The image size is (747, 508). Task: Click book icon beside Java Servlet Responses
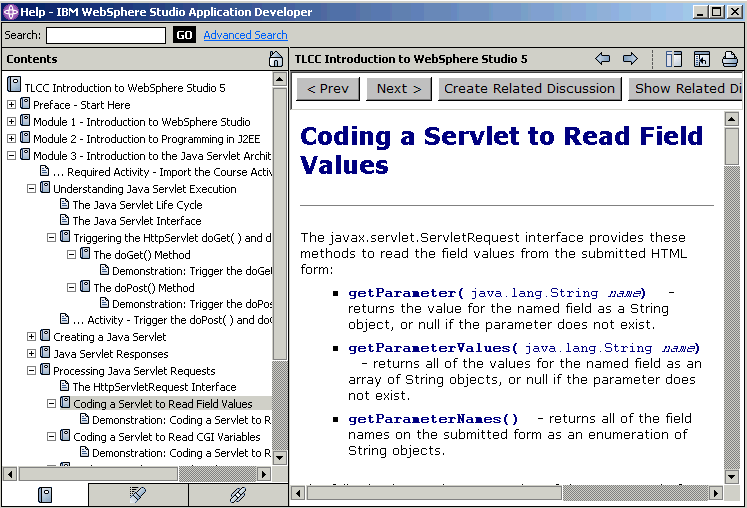point(45,353)
